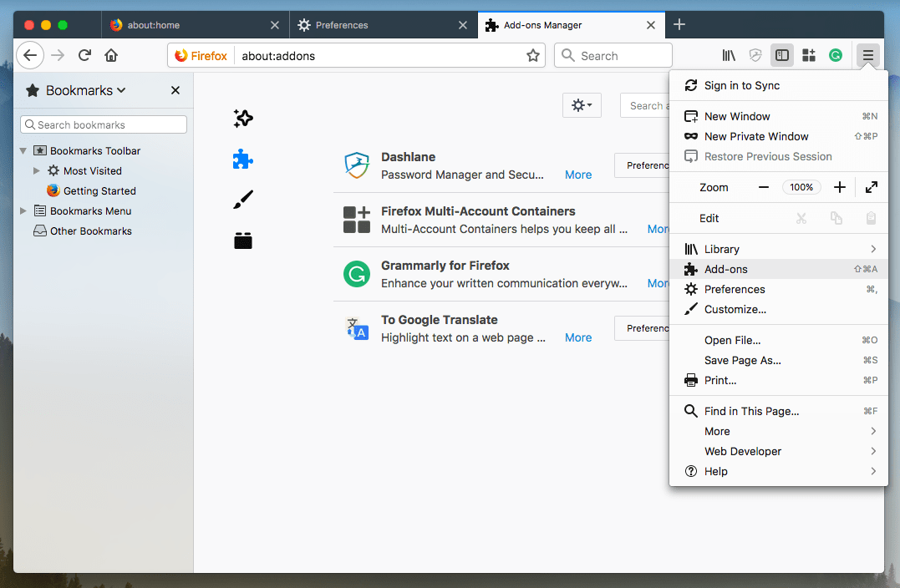The height and width of the screenshot is (588, 900).
Task: Zoom out with the minus button
Action: [x=764, y=188]
